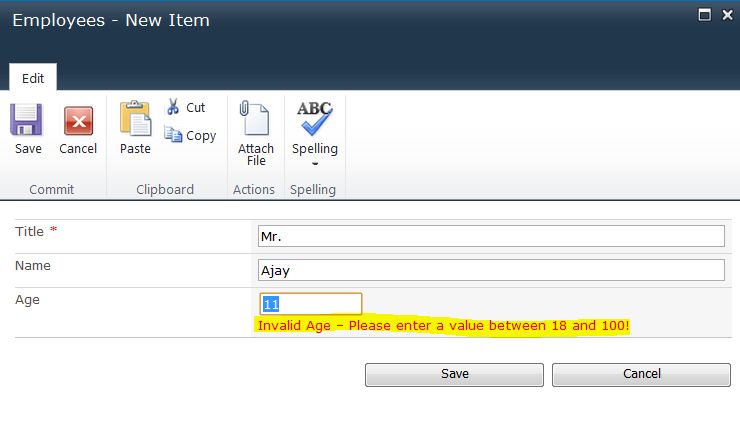Image resolution: width=740 pixels, height=442 pixels.
Task: Click the highlighted Invalid Age error message
Action: (x=444, y=326)
